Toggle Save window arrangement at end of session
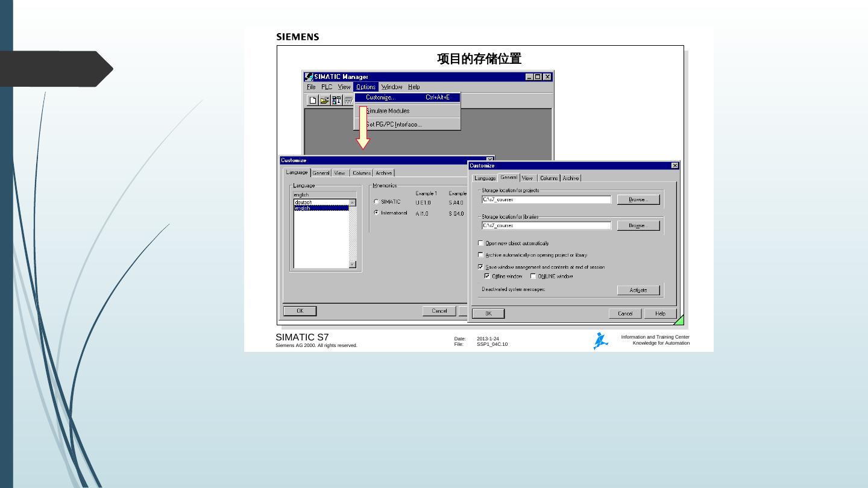Viewport: 868px width, 488px height. click(x=481, y=267)
